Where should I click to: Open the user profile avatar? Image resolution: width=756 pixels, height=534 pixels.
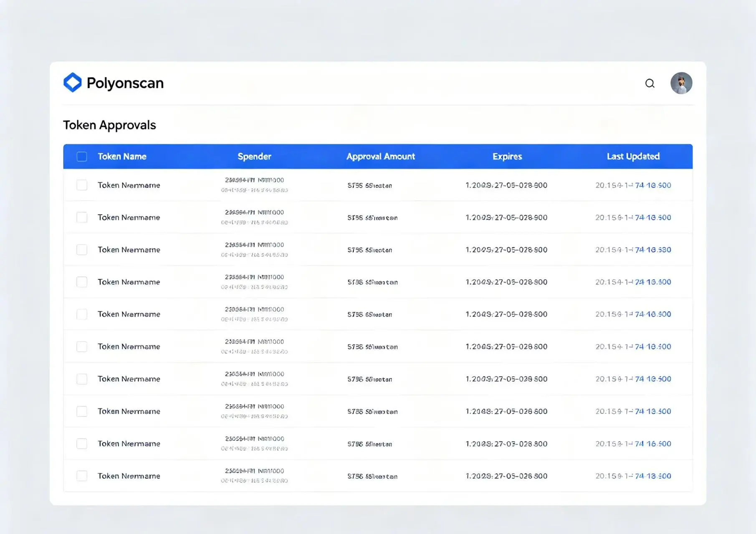pyautogui.click(x=681, y=83)
